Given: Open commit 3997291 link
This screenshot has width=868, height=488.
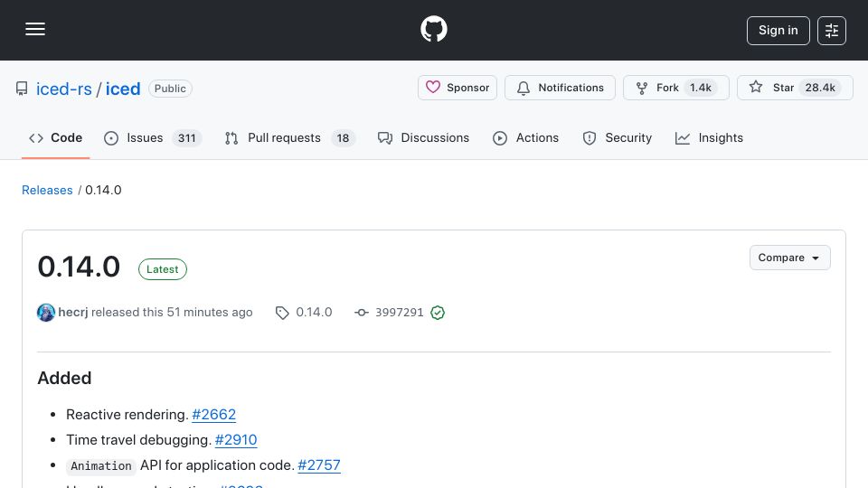Looking at the screenshot, I should pos(399,313).
